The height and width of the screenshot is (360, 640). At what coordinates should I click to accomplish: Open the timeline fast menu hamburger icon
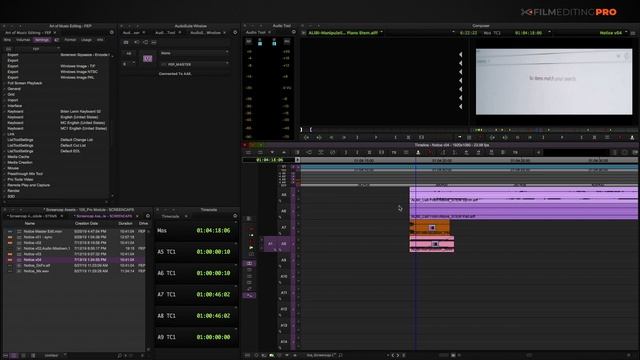[x=248, y=152]
